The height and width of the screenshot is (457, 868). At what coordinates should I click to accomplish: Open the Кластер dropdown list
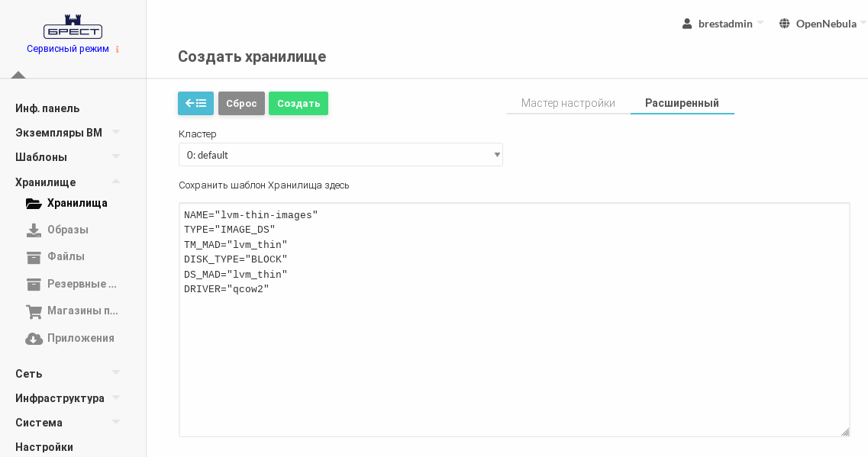340,155
